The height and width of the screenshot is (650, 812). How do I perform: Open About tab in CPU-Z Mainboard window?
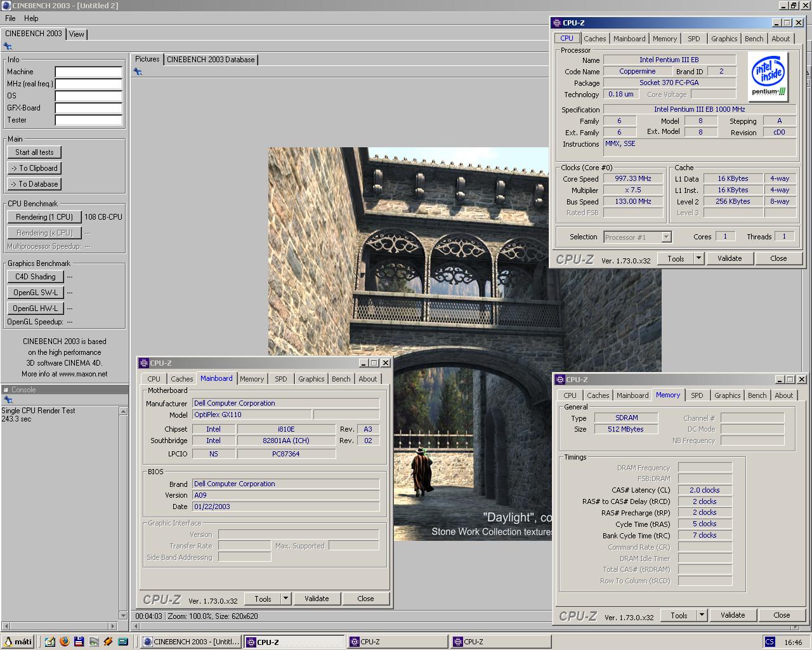click(x=368, y=379)
